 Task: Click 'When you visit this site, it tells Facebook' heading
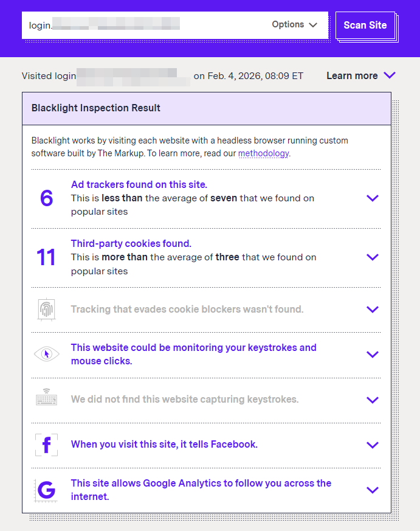tap(164, 445)
